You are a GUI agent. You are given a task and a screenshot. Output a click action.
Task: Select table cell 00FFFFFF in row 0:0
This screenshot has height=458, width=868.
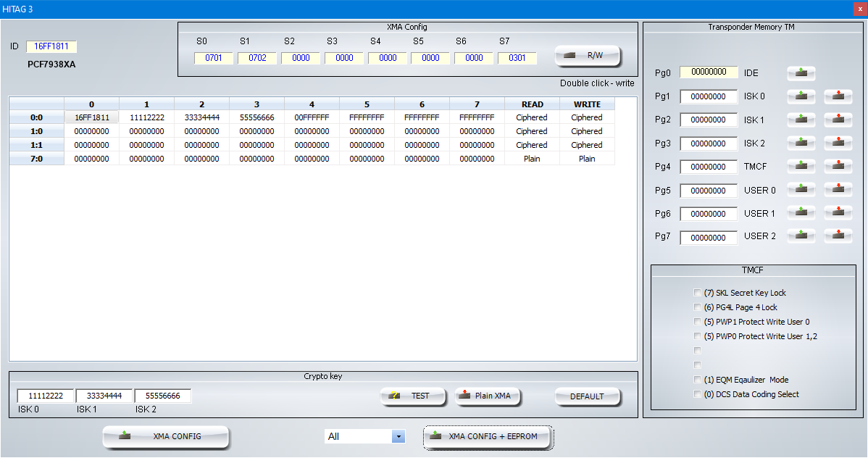[x=312, y=117]
